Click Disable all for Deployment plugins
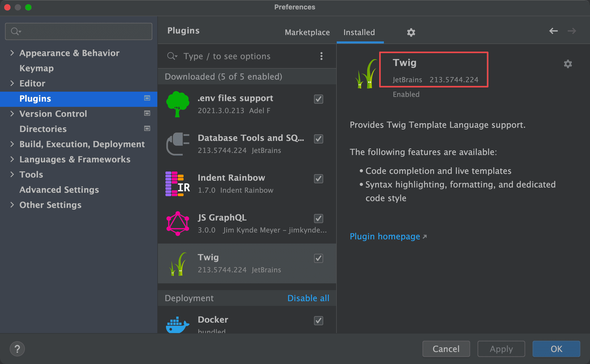The width and height of the screenshot is (590, 364). click(x=308, y=298)
